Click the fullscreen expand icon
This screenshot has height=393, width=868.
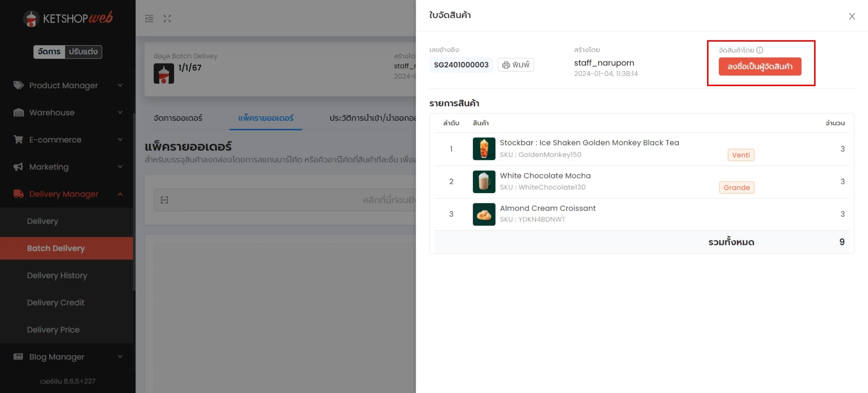(x=167, y=18)
